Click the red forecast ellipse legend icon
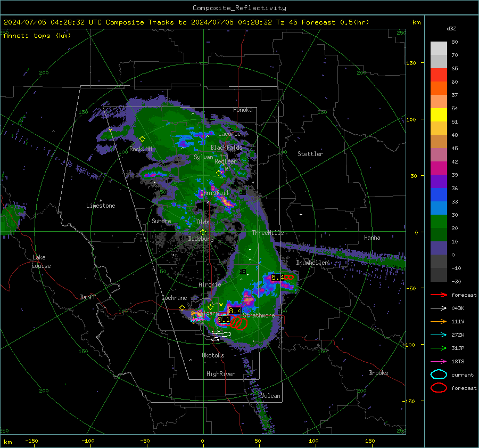This screenshot has width=479, height=448. point(439,388)
